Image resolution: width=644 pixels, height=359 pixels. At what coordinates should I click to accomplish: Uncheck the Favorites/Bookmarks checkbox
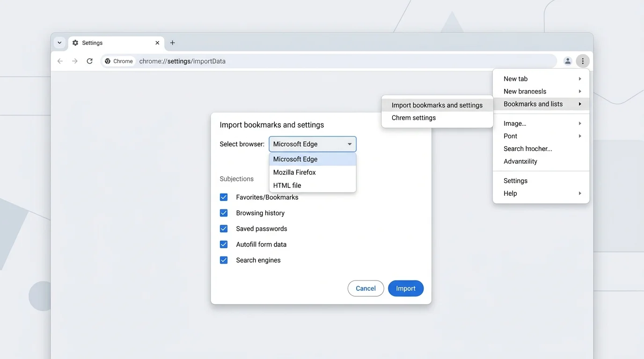coord(224,197)
